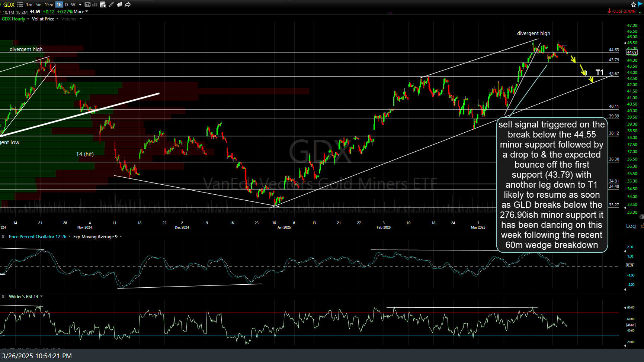Click the Trade (T) icon in toolbar
Image resolution: width=644 pixels, height=362 pixels.
[x=87, y=4]
